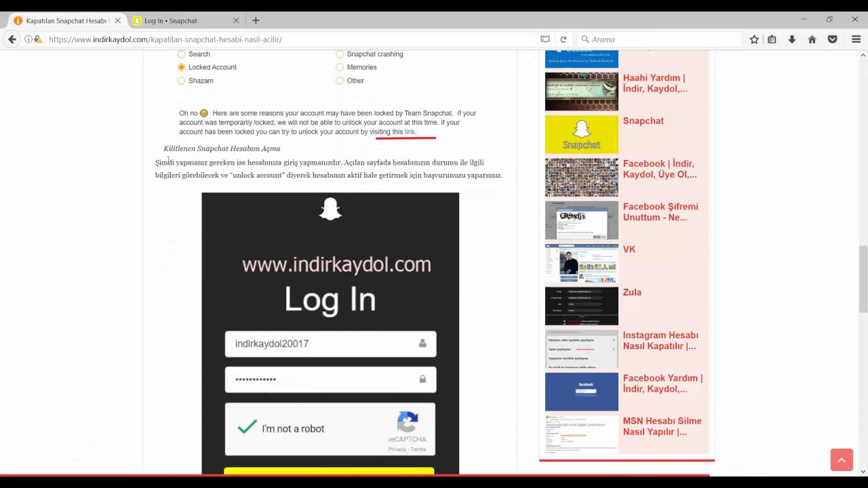Screen dimensions: 868x488
Task: Choose the Other radio option
Action: point(340,81)
